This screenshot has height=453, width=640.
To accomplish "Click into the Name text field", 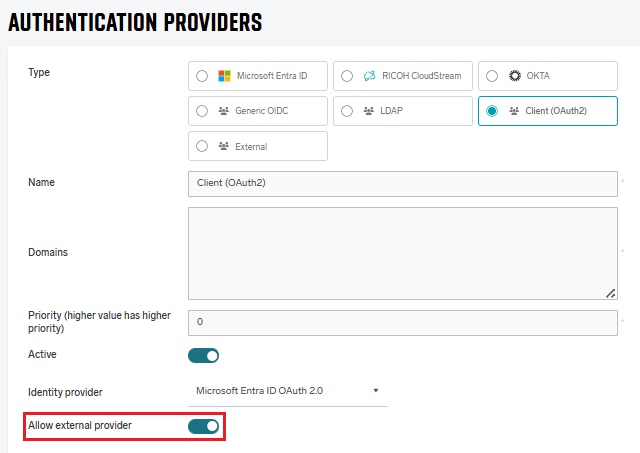I will pyautogui.click(x=402, y=184).
